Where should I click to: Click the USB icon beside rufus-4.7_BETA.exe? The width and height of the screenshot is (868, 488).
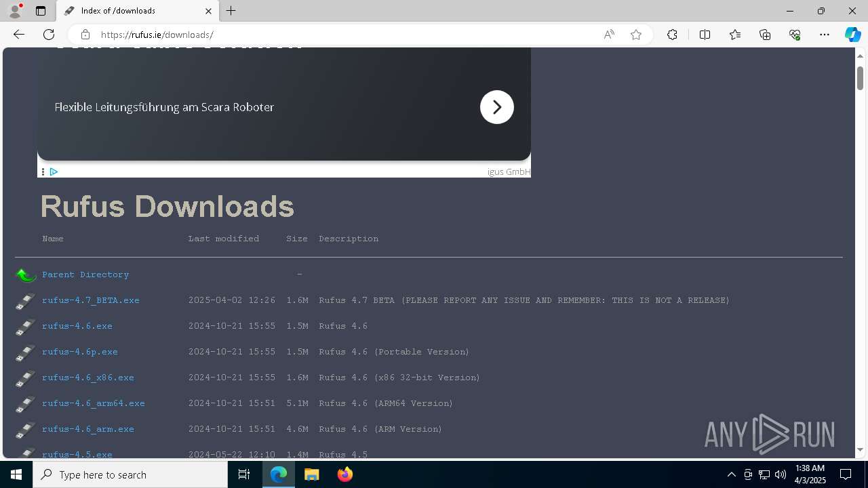pyautogui.click(x=26, y=301)
